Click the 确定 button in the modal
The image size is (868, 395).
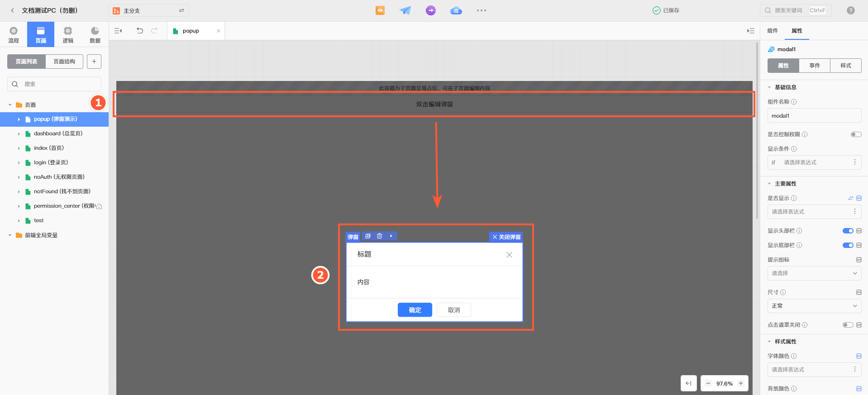tap(415, 310)
